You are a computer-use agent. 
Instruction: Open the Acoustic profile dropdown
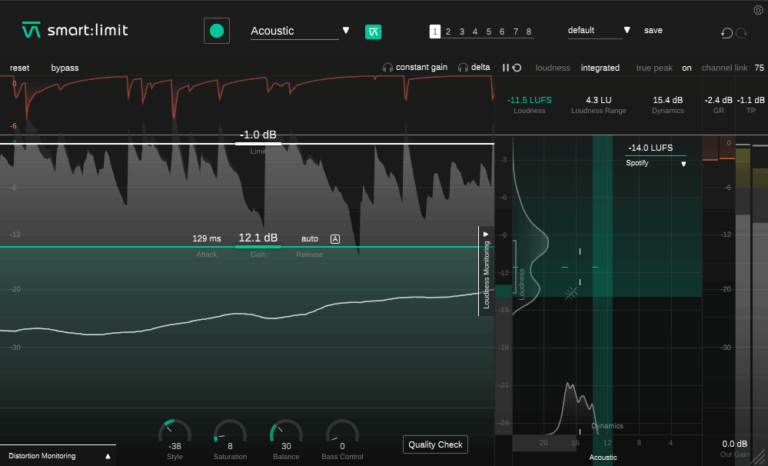click(x=346, y=31)
